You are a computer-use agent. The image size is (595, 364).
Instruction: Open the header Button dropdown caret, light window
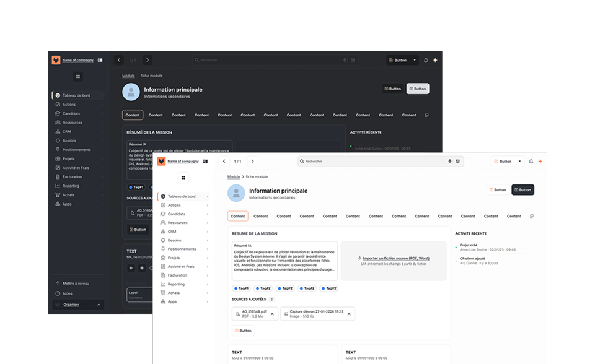click(x=519, y=161)
